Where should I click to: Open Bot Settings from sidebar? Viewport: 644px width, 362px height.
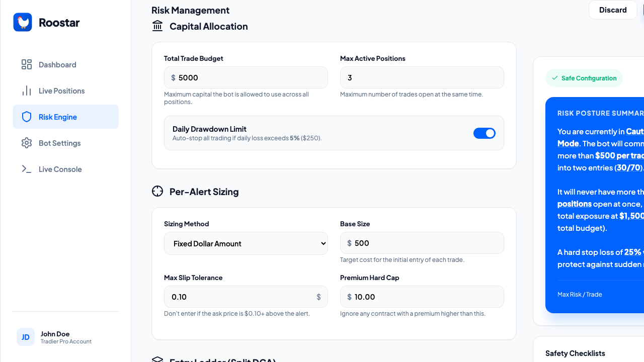pyautogui.click(x=59, y=143)
